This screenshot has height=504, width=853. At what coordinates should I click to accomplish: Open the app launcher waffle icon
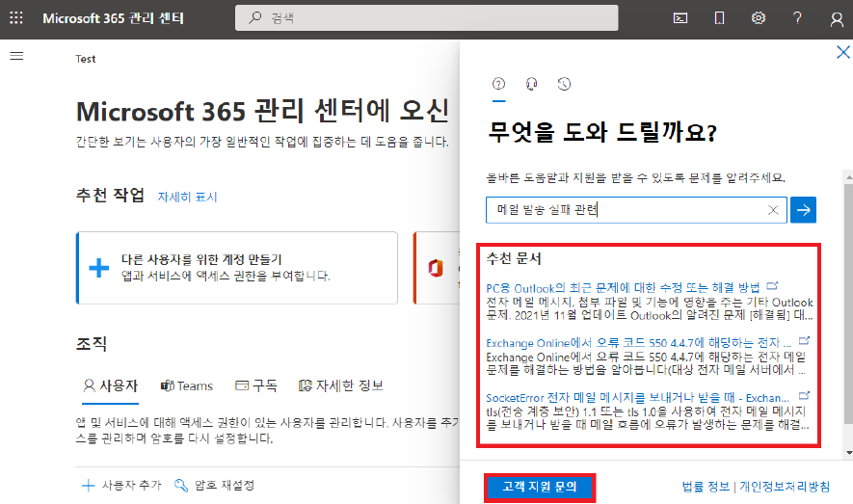[16, 18]
